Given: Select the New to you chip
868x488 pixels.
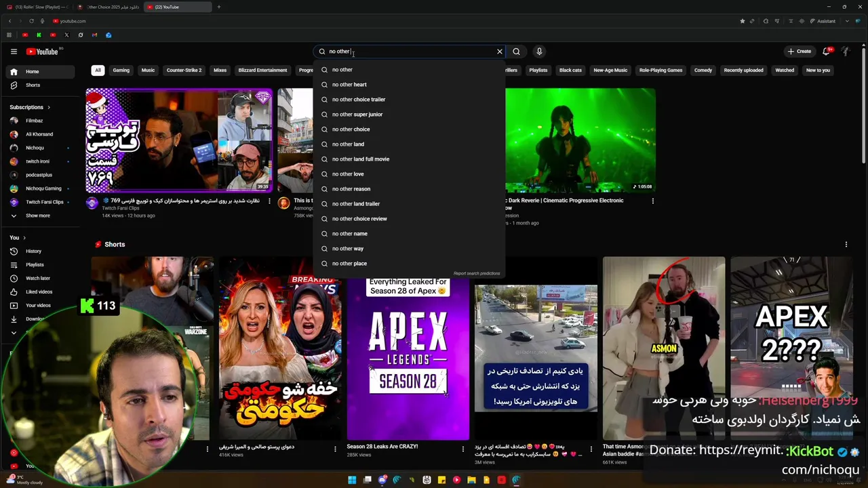Looking at the screenshot, I should 818,70.
